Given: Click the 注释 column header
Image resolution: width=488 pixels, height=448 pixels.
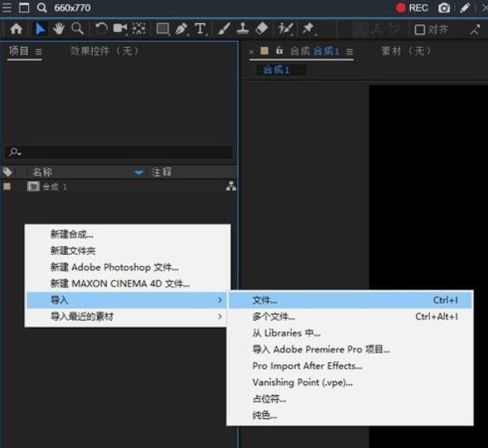Looking at the screenshot, I should click(x=162, y=172).
